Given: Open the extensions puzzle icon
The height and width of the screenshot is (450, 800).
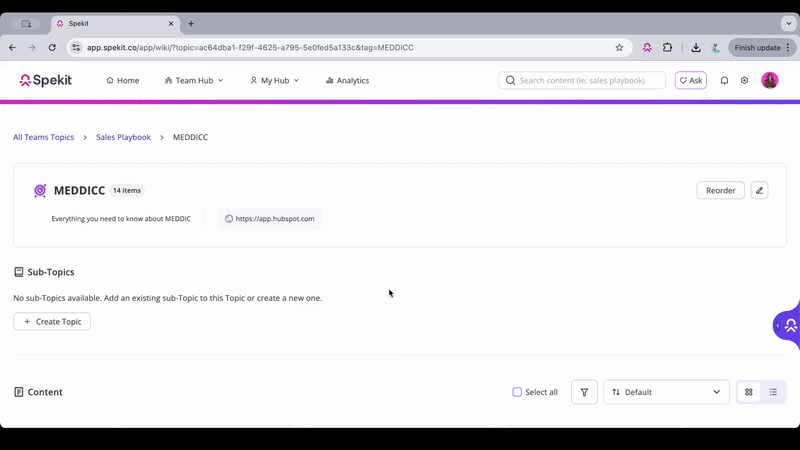Looking at the screenshot, I should (667, 47).
